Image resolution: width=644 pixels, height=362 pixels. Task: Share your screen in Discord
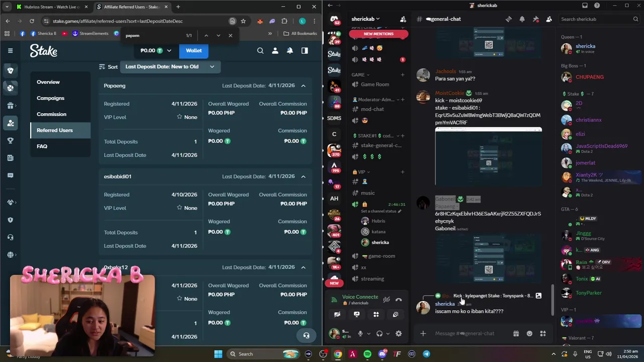click(357, 314)
